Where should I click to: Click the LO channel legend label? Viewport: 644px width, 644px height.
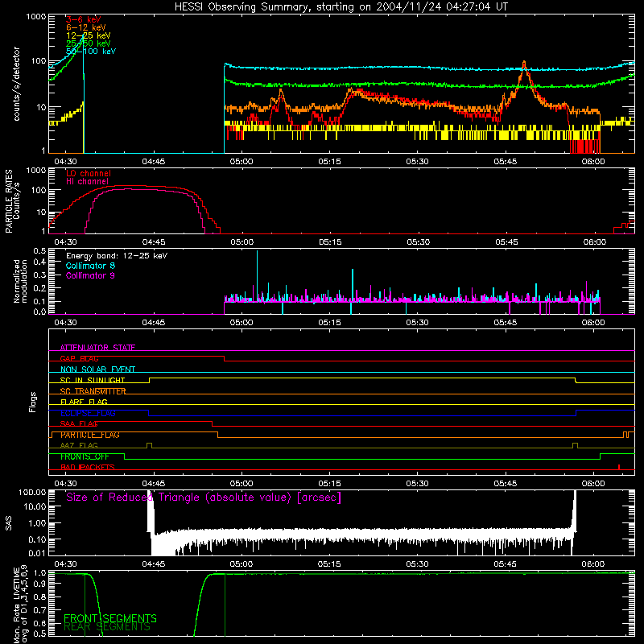pyautogui.click(x=89, y=173)
